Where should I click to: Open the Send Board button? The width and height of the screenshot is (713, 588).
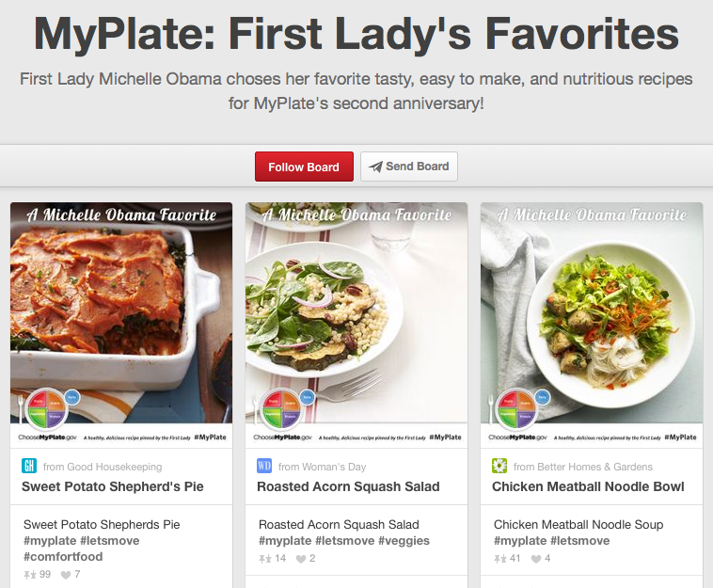[409, 167]
